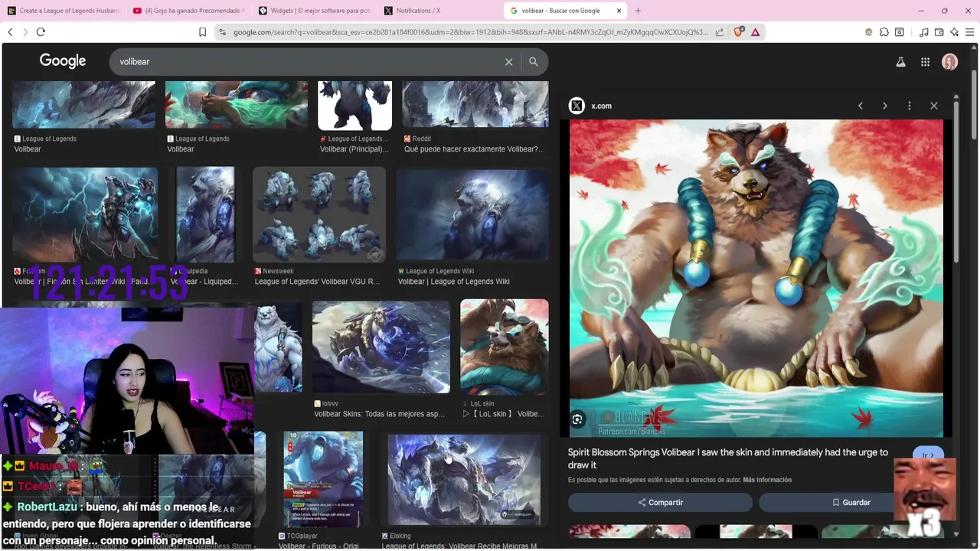This screenshot has height=551, width=980.
Task: Close the volibear Google search tab
Action: 619,11
